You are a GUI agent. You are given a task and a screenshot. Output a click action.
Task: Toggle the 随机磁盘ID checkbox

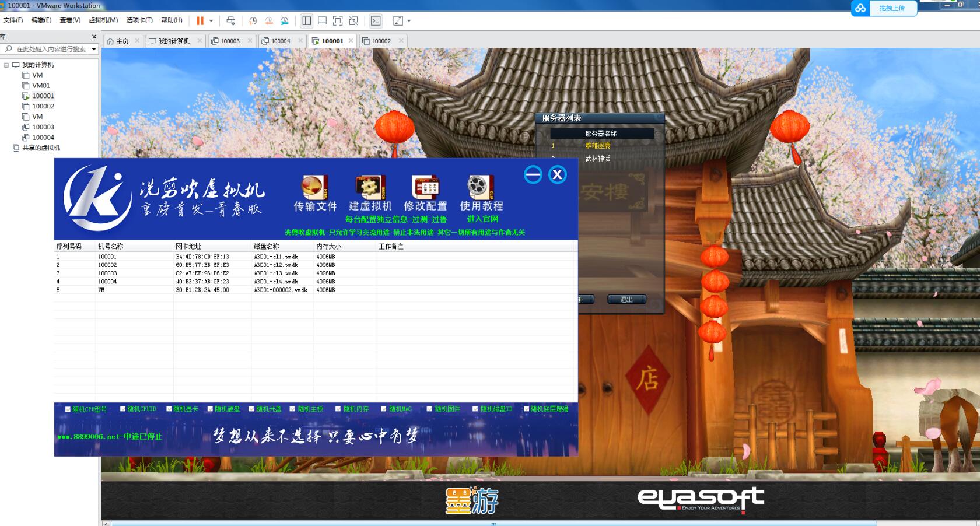click(x=475, y=409)
